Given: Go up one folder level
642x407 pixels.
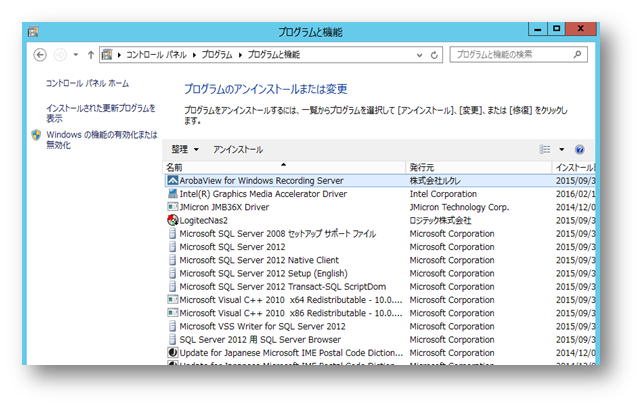Looking at the screenshot, I should click(x=91, y=55).
